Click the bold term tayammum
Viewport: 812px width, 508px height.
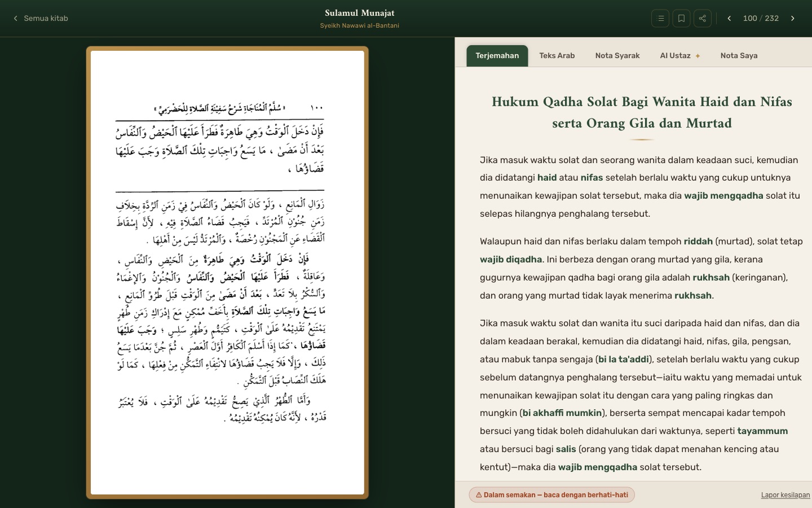[x=762, y=431]
